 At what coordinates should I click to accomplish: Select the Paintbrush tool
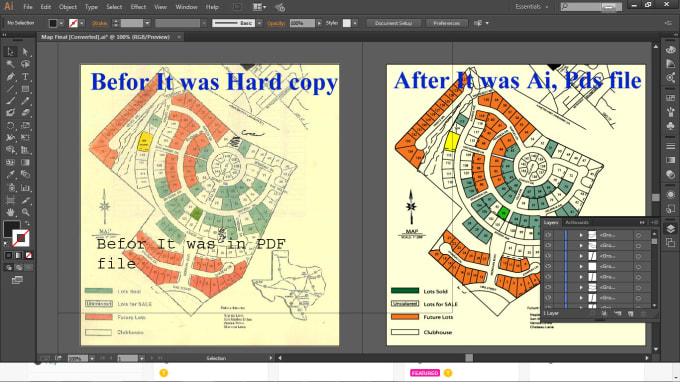10,101
